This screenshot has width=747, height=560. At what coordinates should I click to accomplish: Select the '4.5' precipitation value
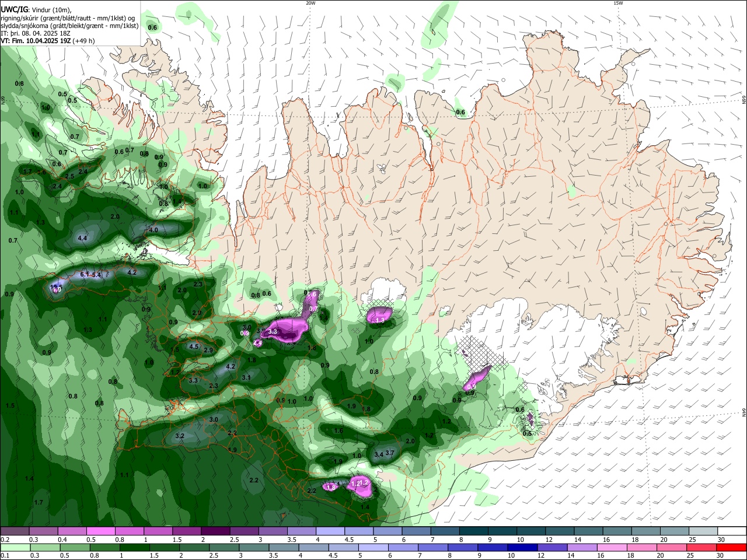point(194,346)
